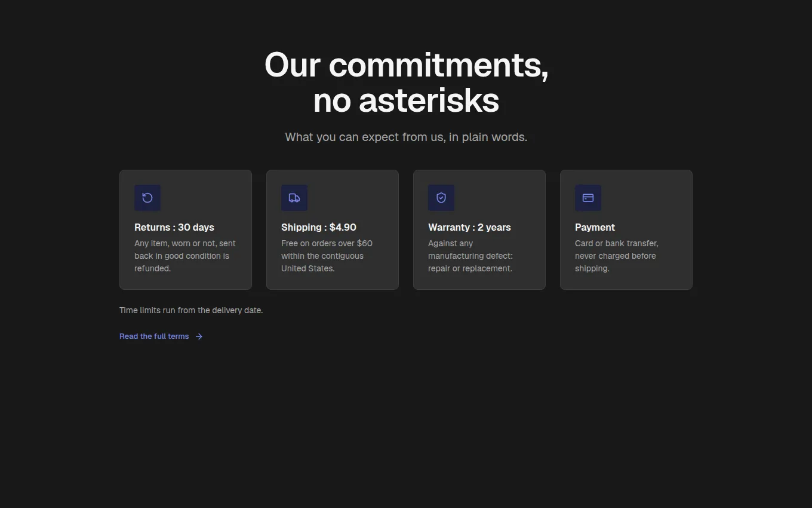The height and width of the screenshot is (508, 812).
Task: Click the delivery truck Shipping icon
Action: pos(294,198)
